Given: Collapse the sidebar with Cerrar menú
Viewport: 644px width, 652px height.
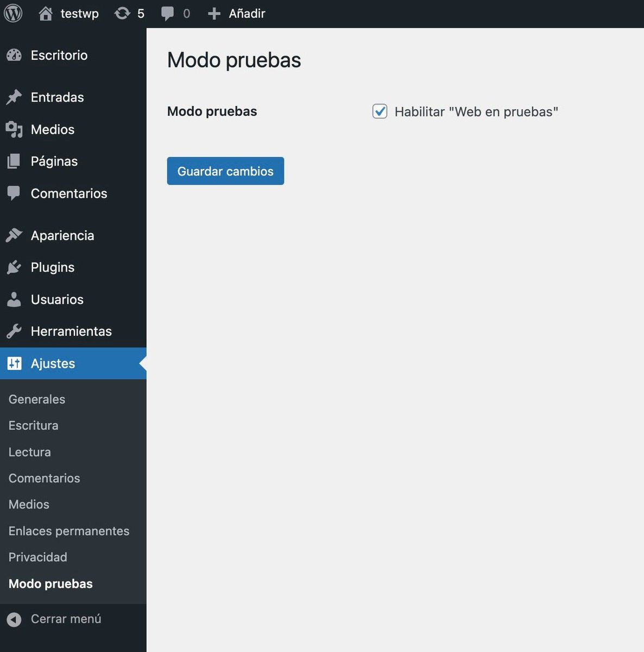Looking at the screenshot, I should pos(65,618).
